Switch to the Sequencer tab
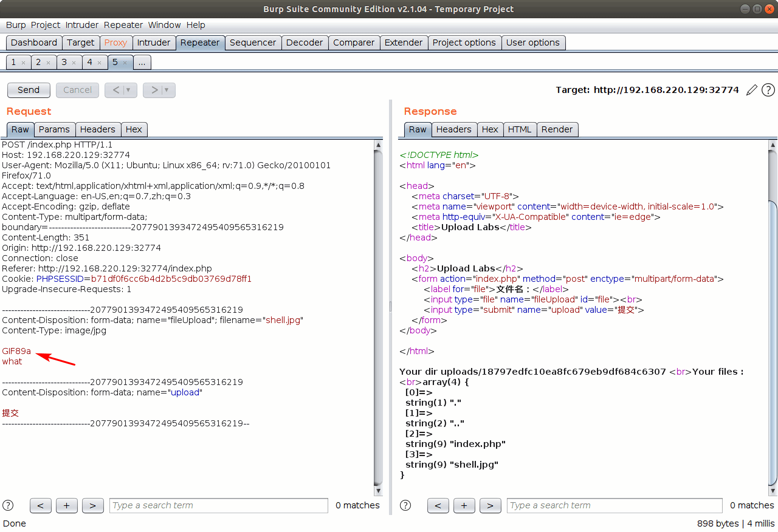 [253, 43]
